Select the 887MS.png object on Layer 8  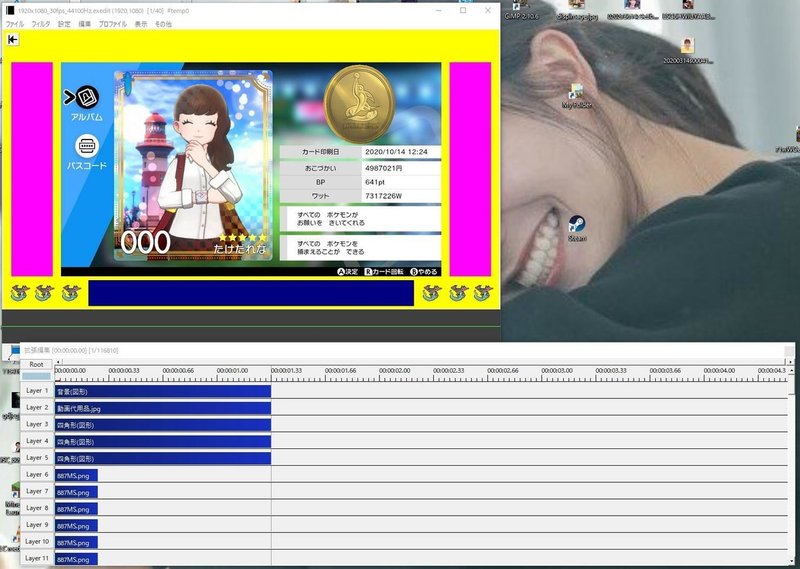pyautogui.click(x=77, y=509)
